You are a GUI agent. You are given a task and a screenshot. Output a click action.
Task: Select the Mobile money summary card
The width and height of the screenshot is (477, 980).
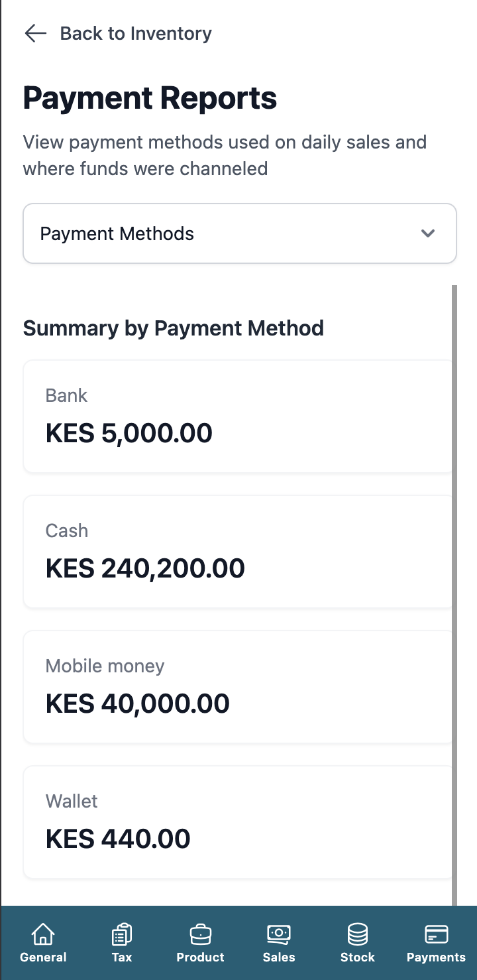click(238, 687)
